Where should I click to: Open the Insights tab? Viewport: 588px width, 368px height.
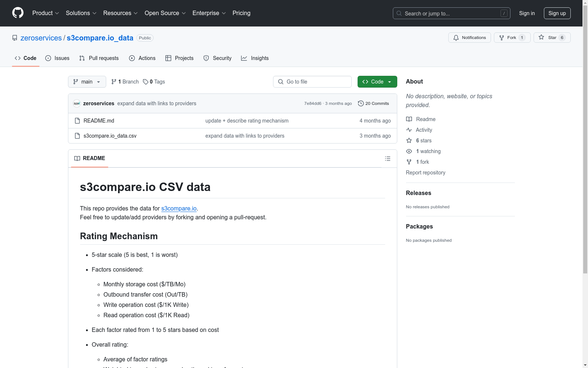pos(255,58)
